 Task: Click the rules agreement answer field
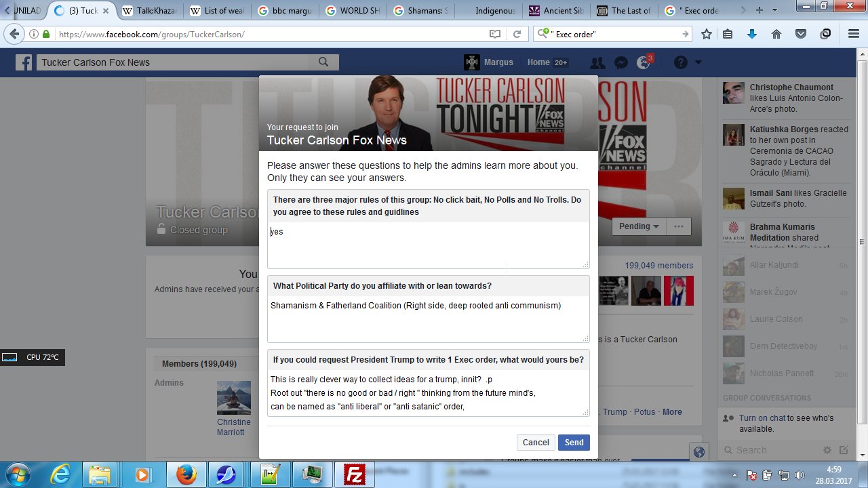click(429, 245)
